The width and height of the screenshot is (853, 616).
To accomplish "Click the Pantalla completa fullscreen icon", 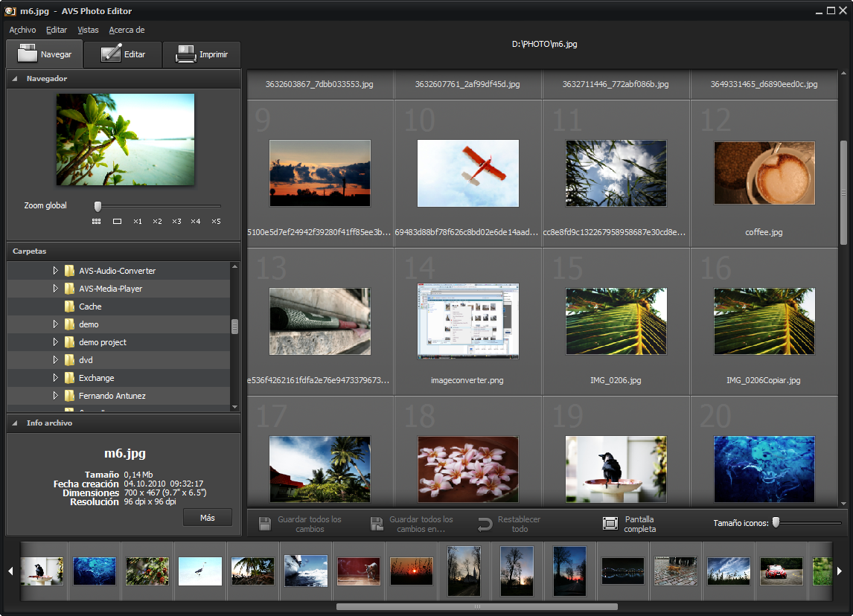I will 610,524.
